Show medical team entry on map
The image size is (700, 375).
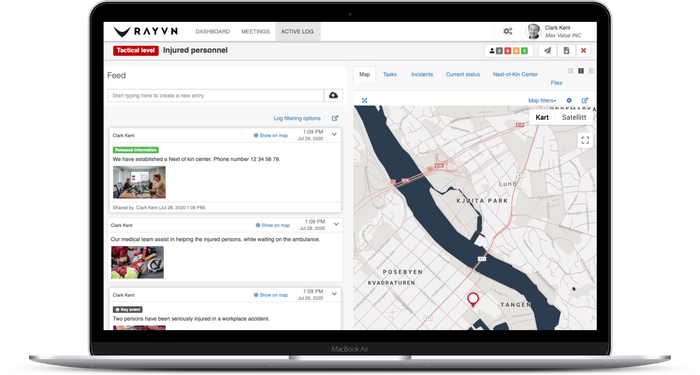273,225
